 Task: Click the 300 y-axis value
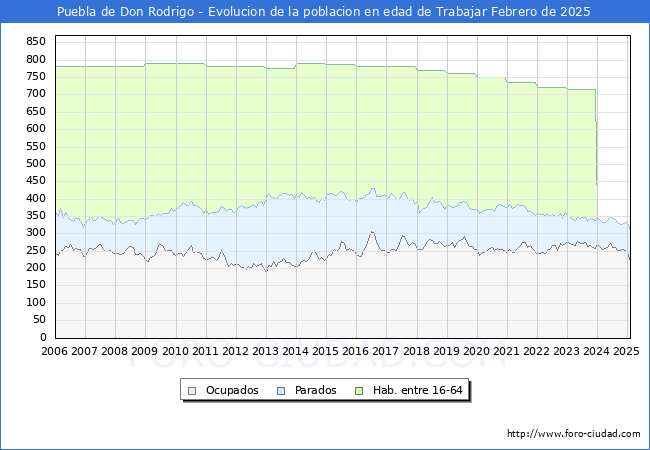point(36,232)
